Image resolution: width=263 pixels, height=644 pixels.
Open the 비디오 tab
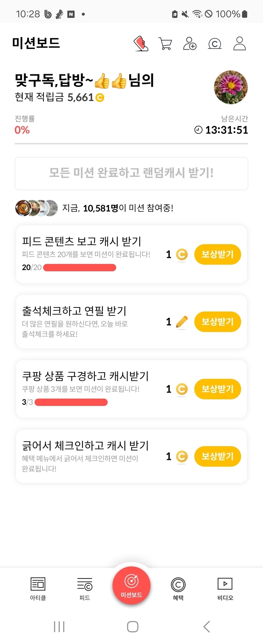tap(225, 588)
